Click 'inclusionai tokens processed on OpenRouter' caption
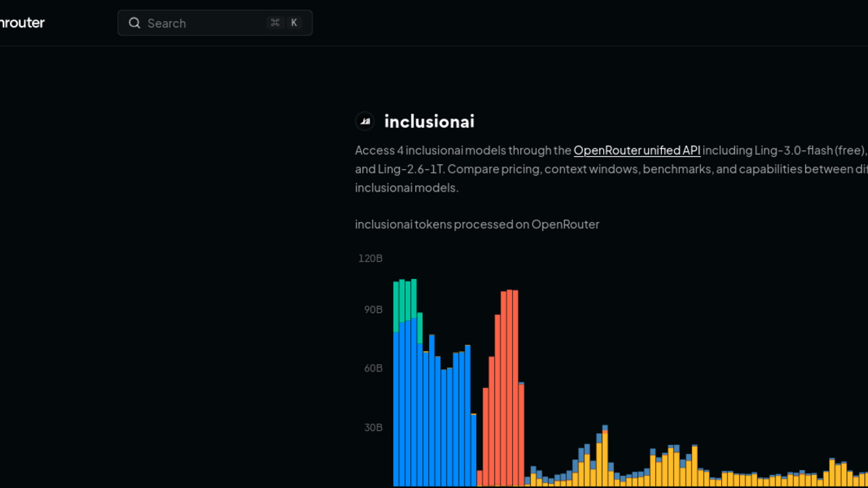The height and width of the screenshot is (488, 868). pyautogui.click(x=477, y=224)
